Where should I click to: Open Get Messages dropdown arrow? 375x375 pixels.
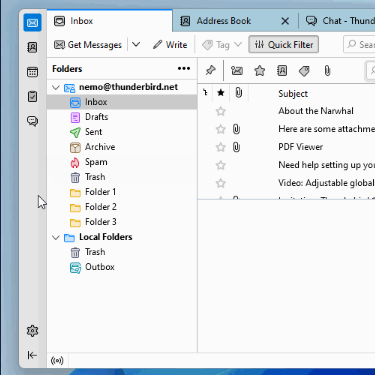[x=136, y=45]
